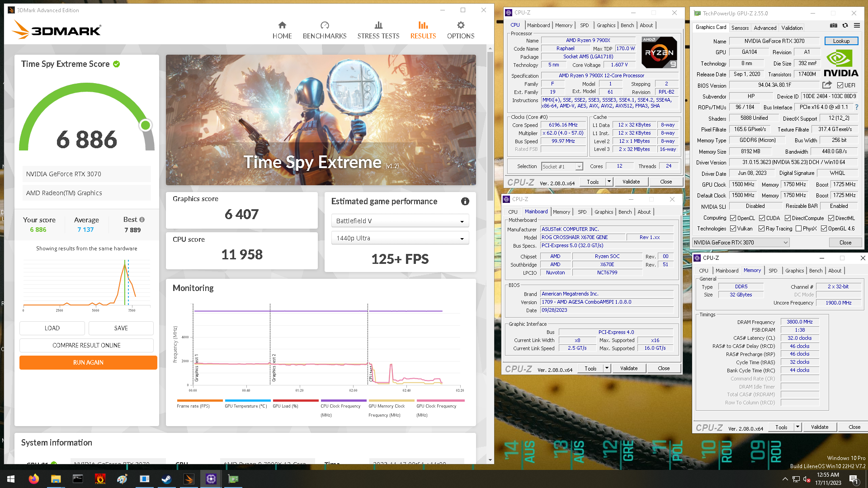Expand the Tools arrow in the CPU-Z Mainboard window
This screenshot has height=488, width=868.
click(x=607, y=368)
